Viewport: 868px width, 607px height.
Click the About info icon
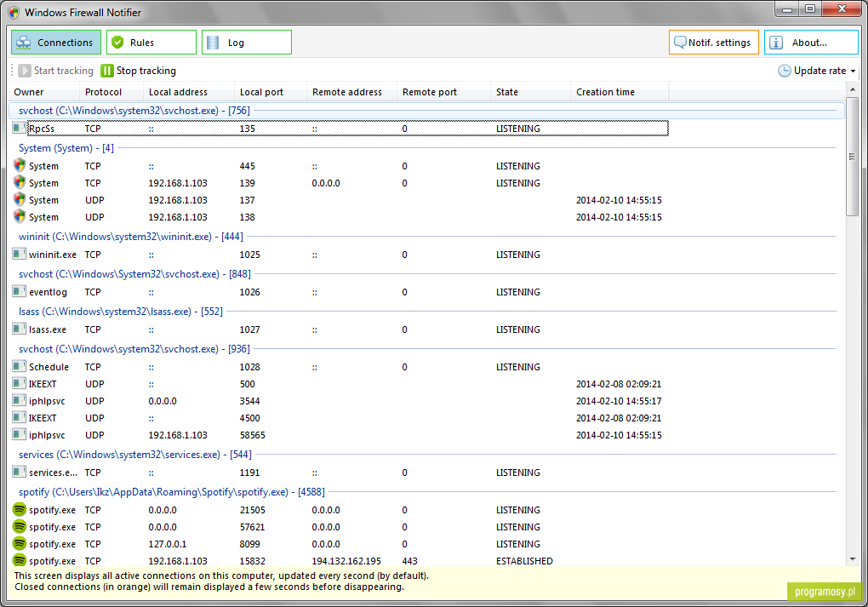pyautogui.click(x=776, y=43)
